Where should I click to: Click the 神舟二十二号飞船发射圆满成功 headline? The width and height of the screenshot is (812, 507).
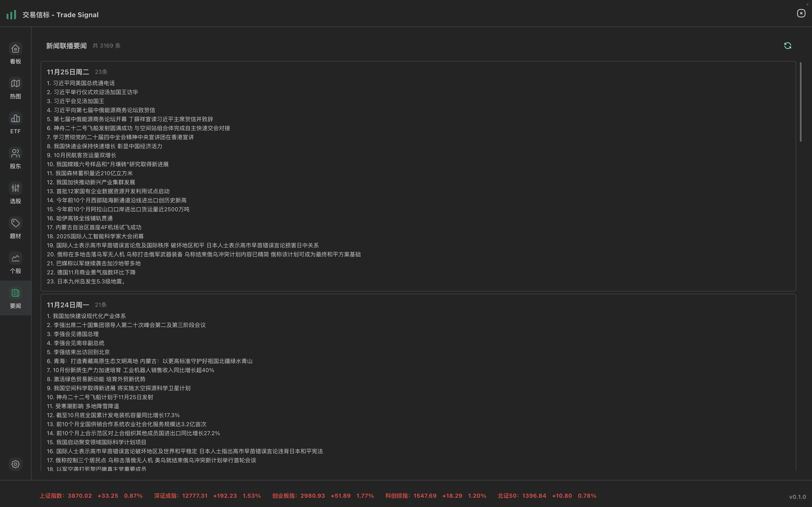point(93,128)
